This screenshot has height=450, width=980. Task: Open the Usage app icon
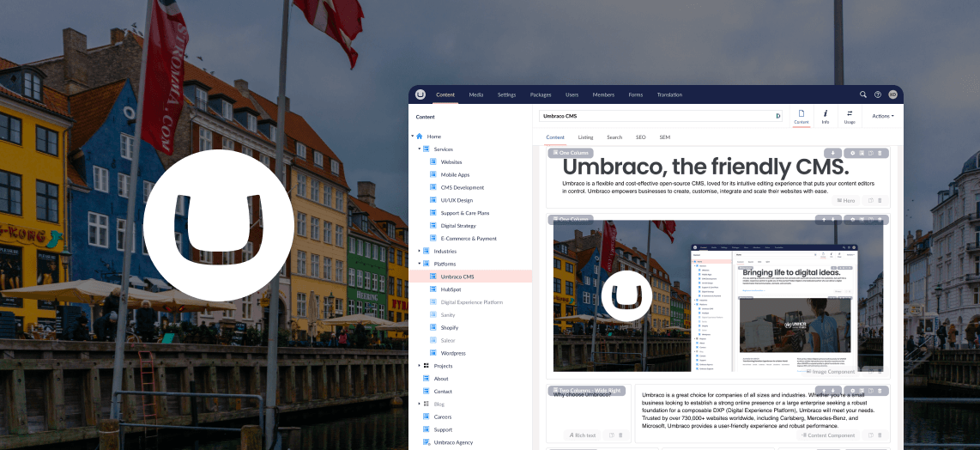850,113
